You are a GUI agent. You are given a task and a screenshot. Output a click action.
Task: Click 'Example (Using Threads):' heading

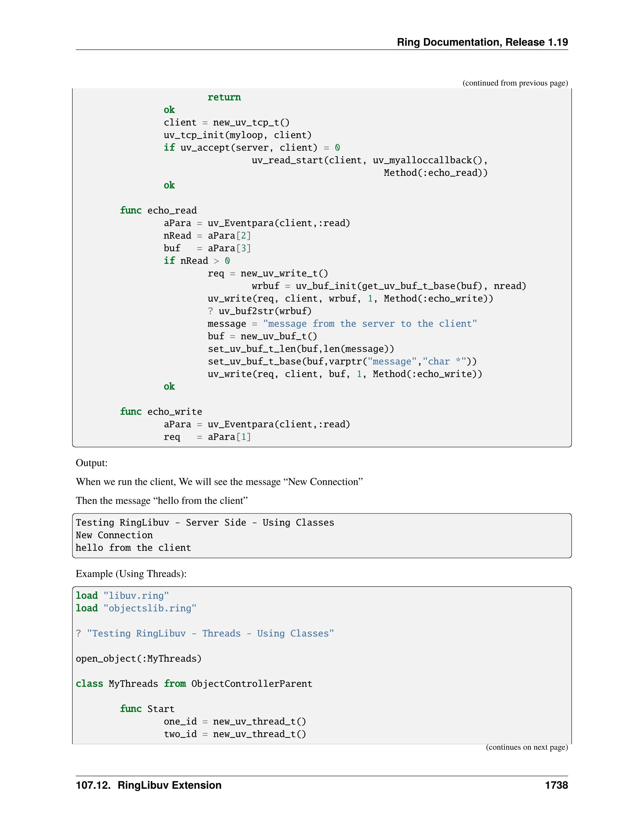131,574
